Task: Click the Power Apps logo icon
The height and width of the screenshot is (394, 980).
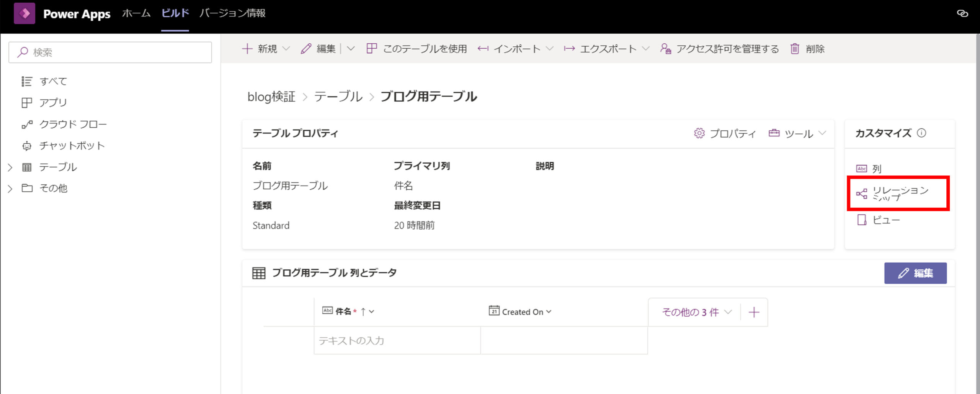Action: point(24,13)
